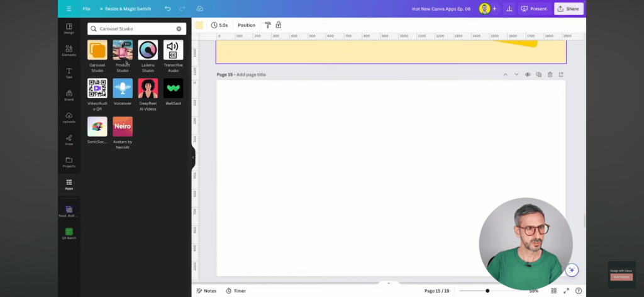
Task: Open the File menu
Action: tap(86, 9)
